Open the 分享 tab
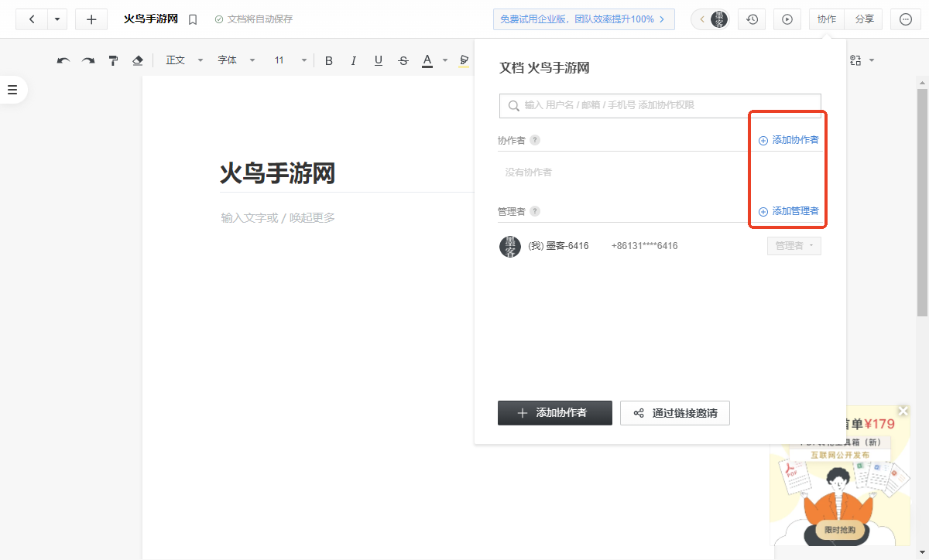The width and height of the screenshot is (929, 560). point(864,19)
